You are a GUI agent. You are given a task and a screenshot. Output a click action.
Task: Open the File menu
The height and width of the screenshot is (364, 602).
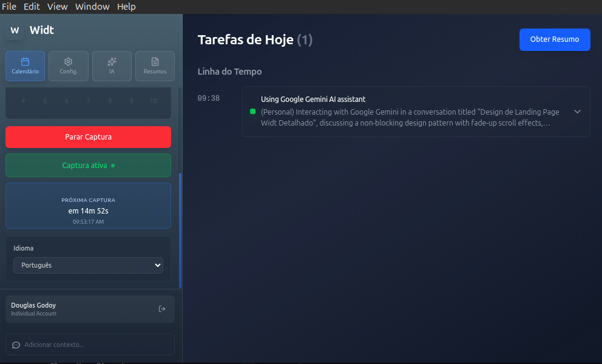pos(9,7)
